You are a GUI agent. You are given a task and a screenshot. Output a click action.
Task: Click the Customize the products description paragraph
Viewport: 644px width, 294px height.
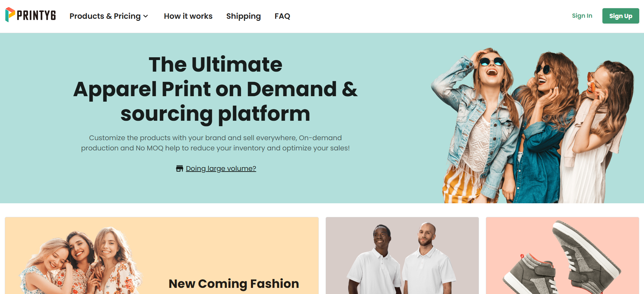click(215, 143)
